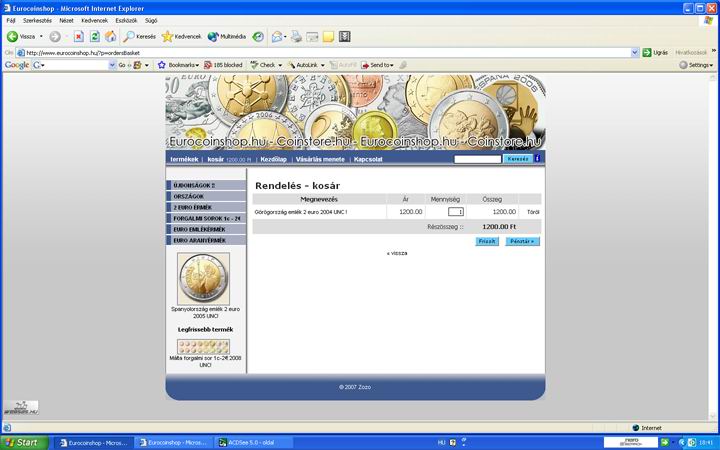The height and width of the screenshot is (450, 720).
Task: Click the site search text field
Action: coord(478,159)
